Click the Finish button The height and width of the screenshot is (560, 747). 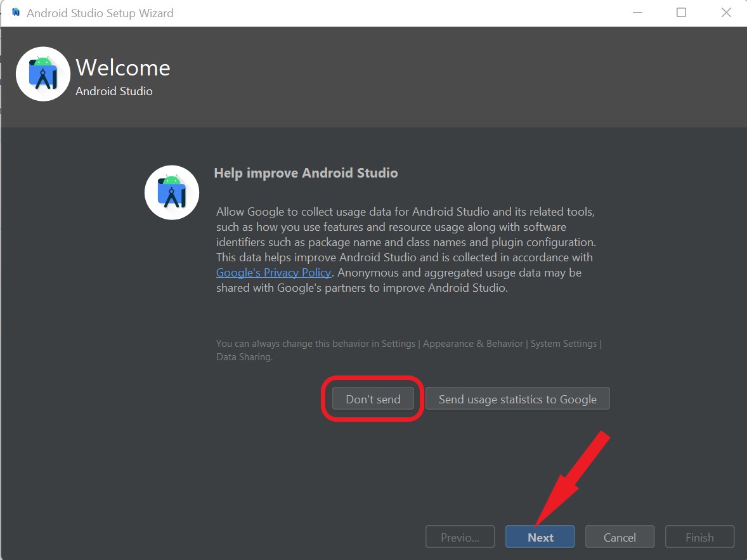pyautogui.click(x=699, y=537)
